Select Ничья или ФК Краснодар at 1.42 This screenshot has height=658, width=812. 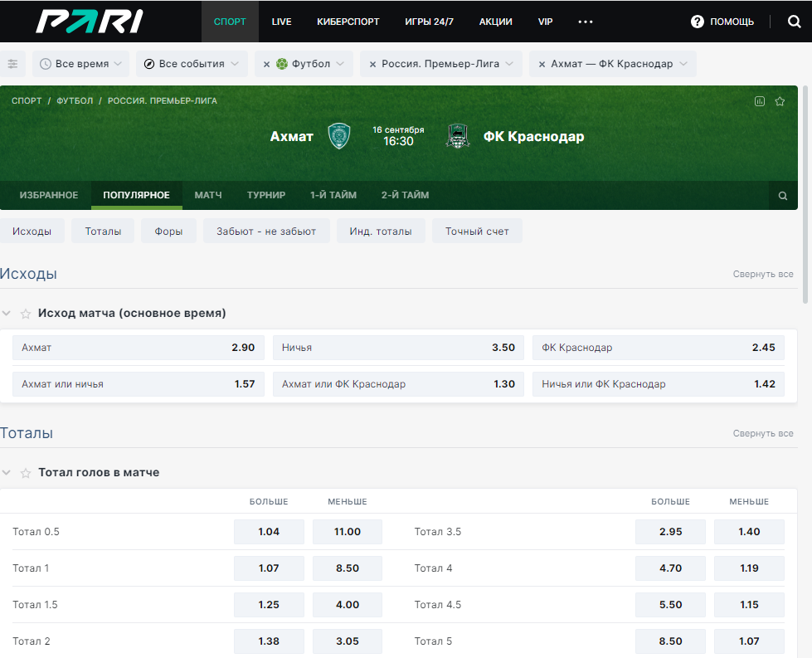pos(659,384)
